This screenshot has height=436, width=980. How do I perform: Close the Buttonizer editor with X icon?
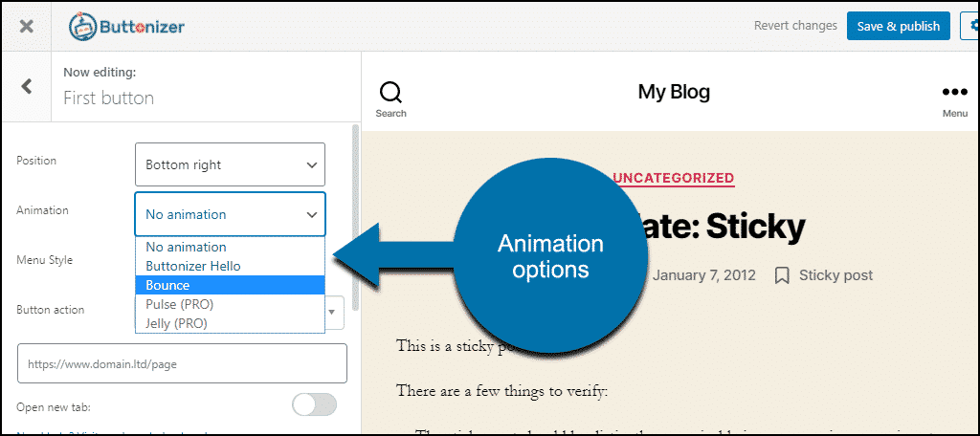click(26, 26)
